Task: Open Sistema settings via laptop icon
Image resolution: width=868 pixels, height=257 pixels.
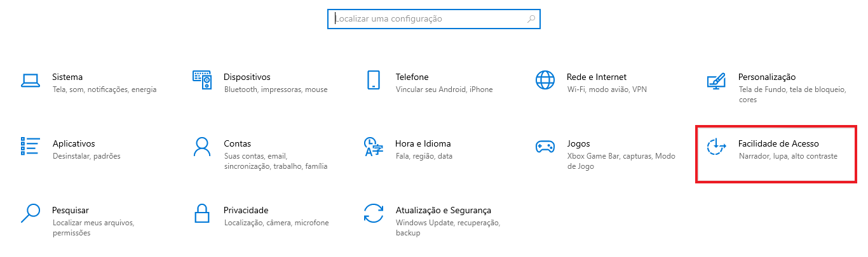Action: 31,80
